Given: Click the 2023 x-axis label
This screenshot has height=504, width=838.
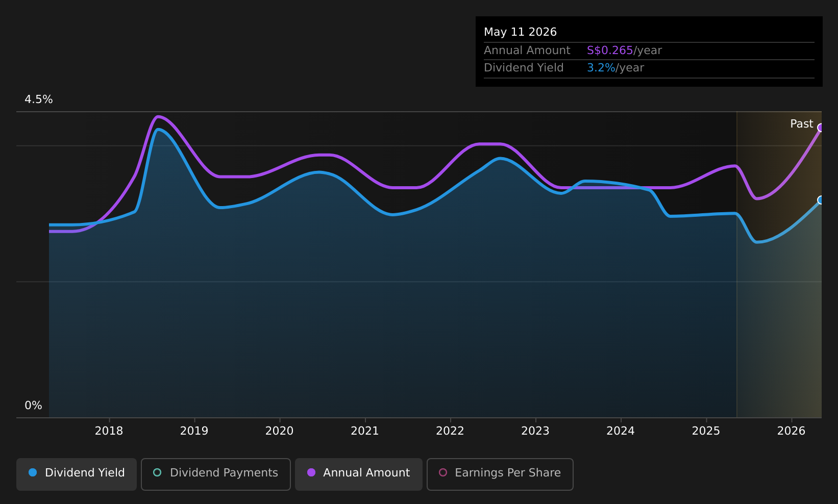Looking at the screenshot, I should click(x=535, y=431).
